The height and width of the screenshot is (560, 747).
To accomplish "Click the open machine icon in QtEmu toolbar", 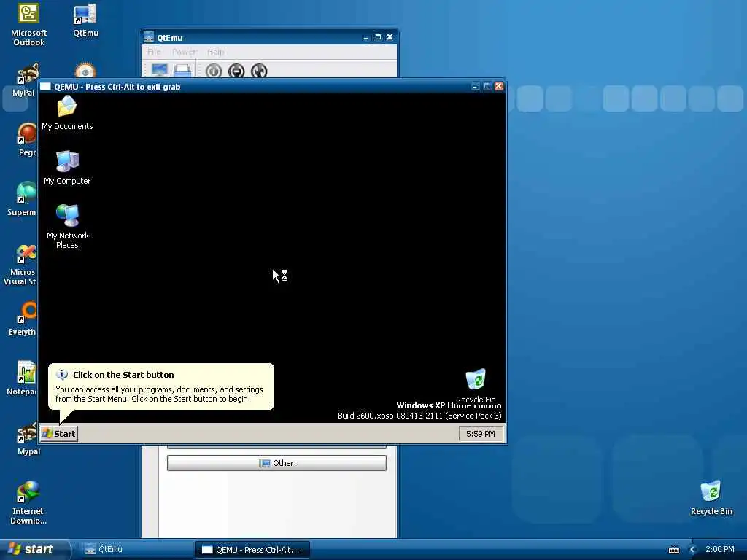I will pyautogui.click(x=182, y=71).
